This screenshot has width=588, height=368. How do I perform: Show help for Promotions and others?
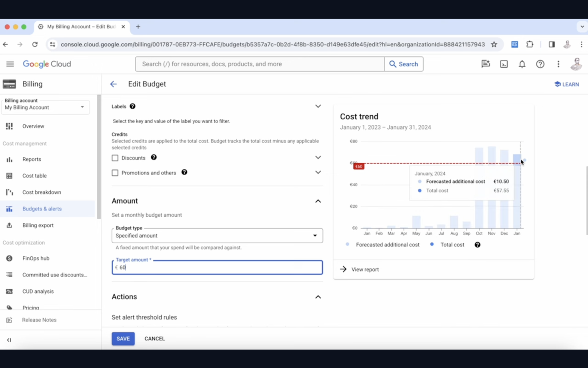pyautogui.click(x=184, y=172)
